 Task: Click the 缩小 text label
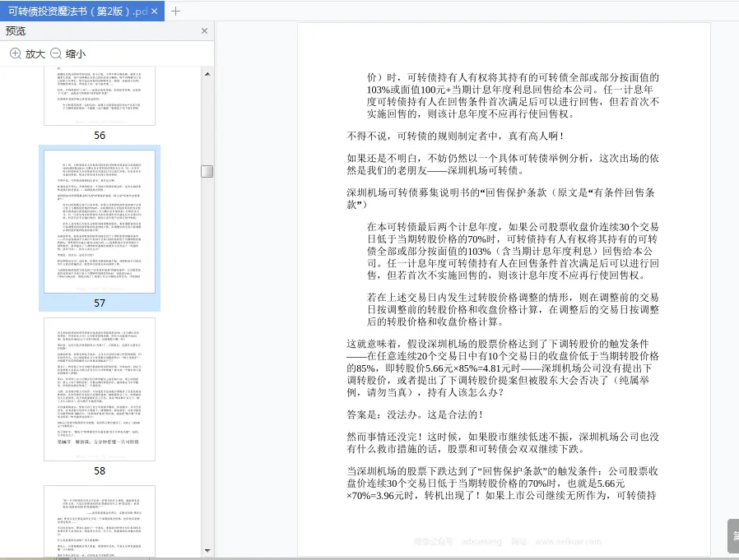pyautogui.click(x=76, y=54)
